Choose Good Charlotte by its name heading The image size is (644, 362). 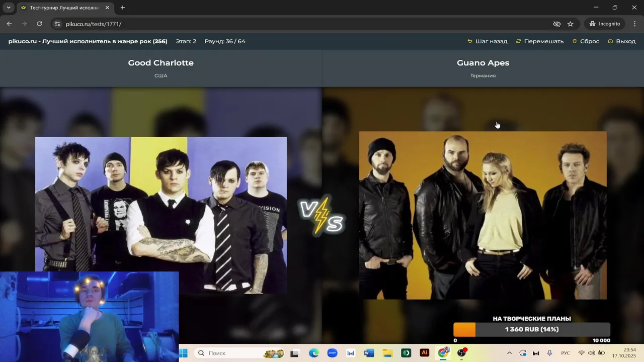[160, 63]
